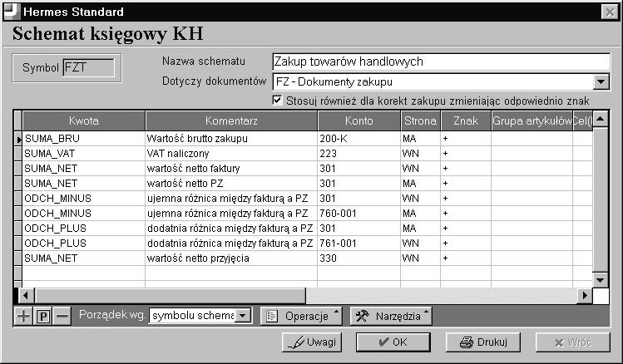
Task: Click the horizontal scroll right arrow
Action: 585,295
